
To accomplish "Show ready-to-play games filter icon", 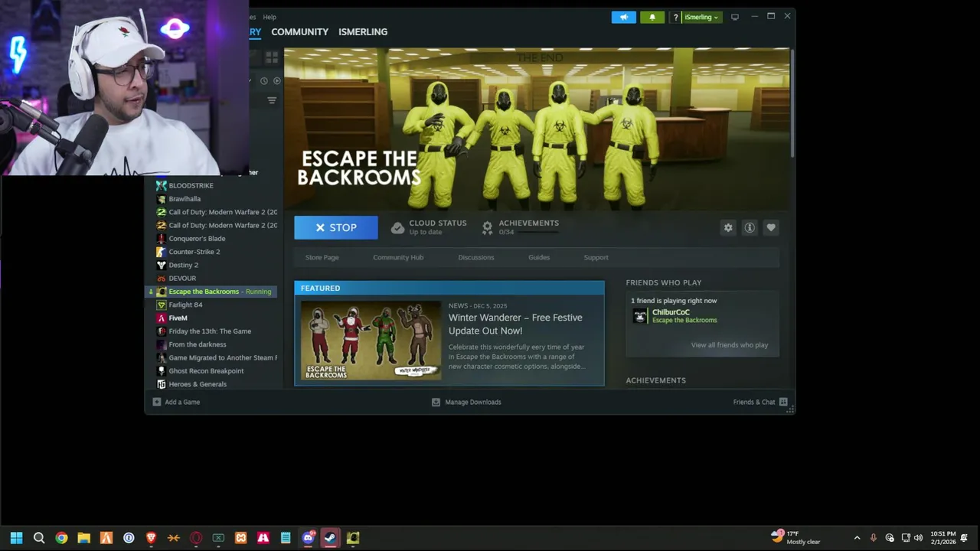I will (276, 80).
